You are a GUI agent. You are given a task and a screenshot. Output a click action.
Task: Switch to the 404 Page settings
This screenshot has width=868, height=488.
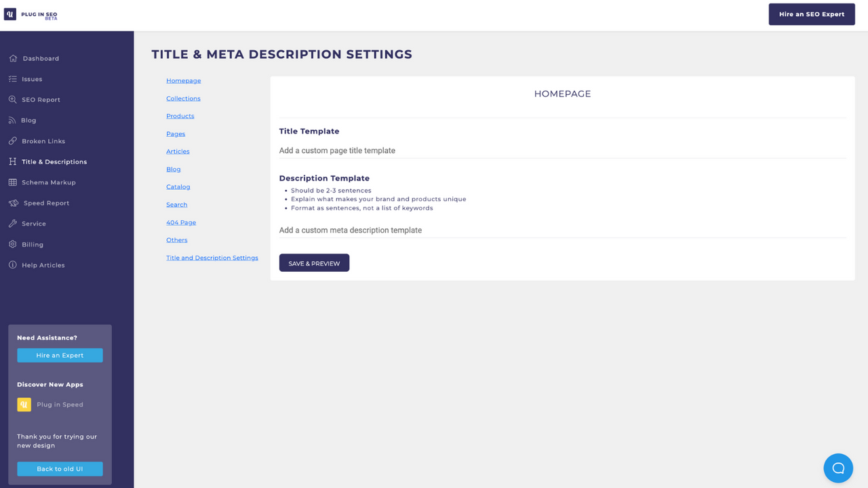pos(181,222)
